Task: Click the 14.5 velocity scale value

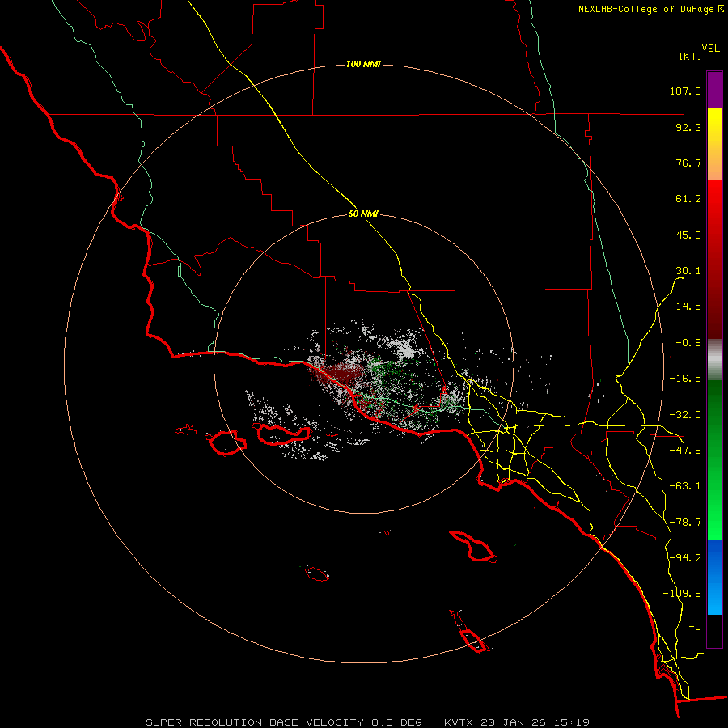Action: (x=688, y=307)
